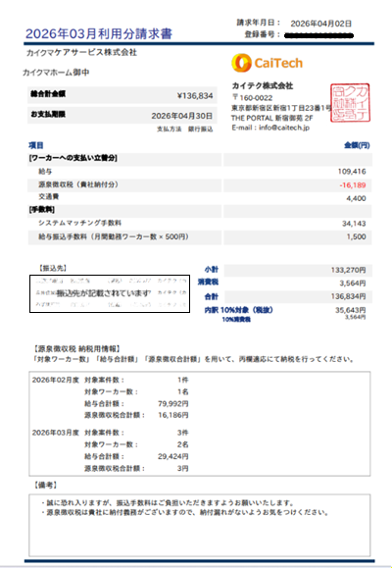The width and height of the screenshot is (392, 569).
Task: Click the お支払期限 label
Action: [48, 115]
